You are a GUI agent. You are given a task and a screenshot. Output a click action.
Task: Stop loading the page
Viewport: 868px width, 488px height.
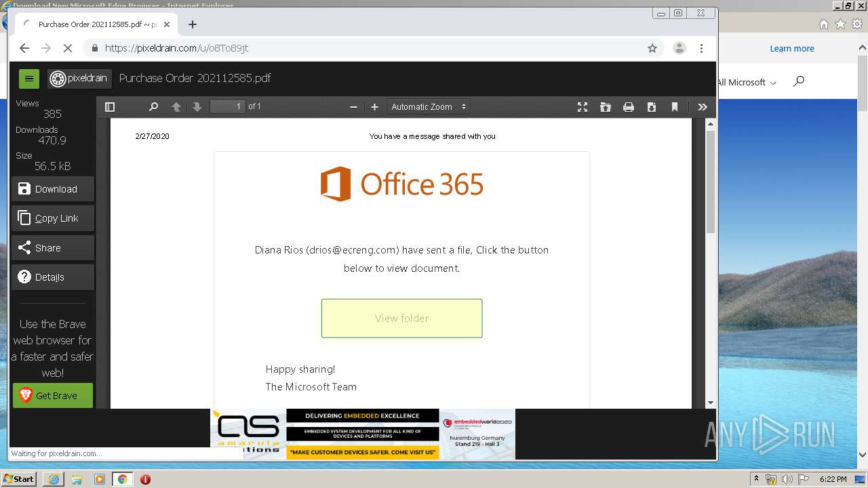click(x=68, y=48)
